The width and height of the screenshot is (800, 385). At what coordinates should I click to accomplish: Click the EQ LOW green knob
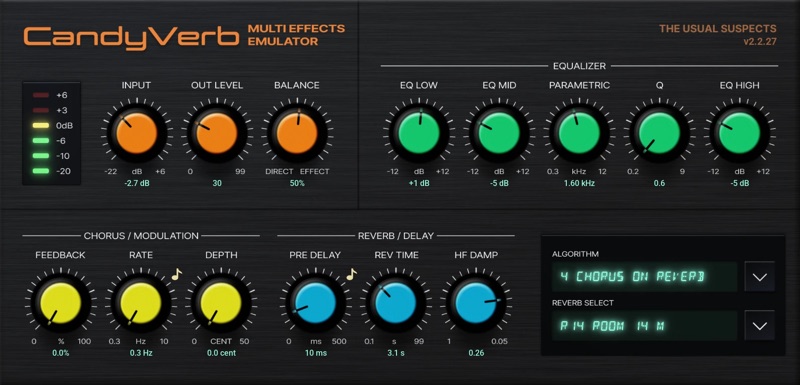pos(419,133)
